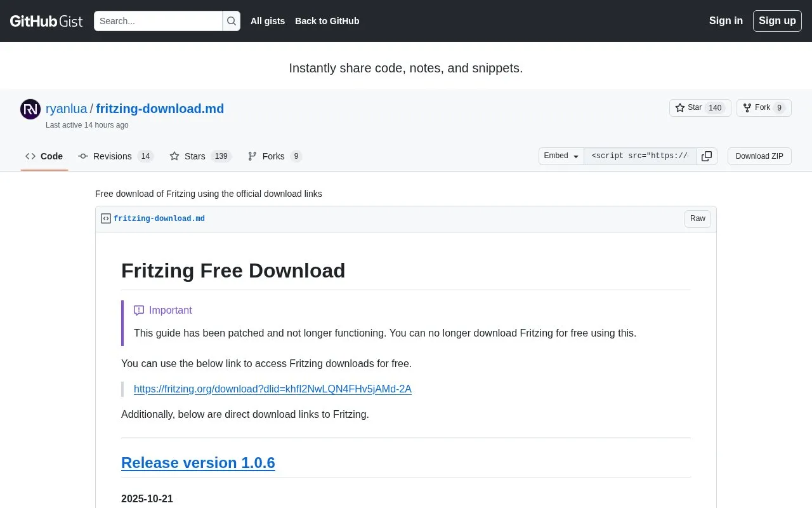
Task: Focus the Search input field
Action: [x=158, y=21]
